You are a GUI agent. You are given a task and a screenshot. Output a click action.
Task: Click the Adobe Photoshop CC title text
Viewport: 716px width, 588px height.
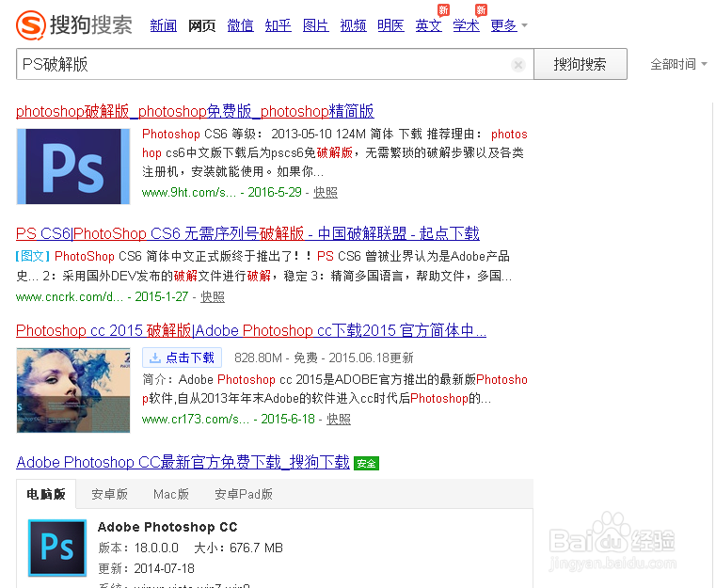167,527
